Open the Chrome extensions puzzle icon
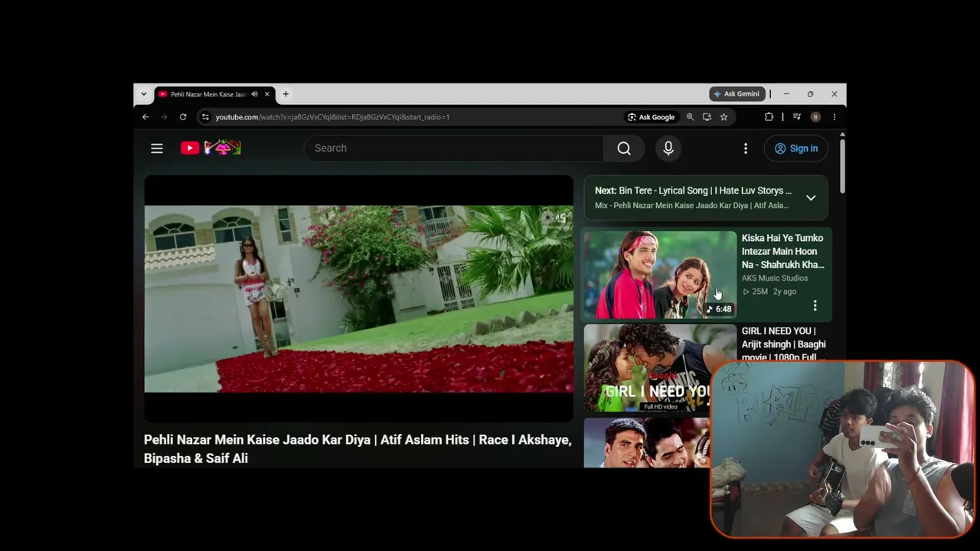Screen dimensions: 980x551 tap(769, 117)
